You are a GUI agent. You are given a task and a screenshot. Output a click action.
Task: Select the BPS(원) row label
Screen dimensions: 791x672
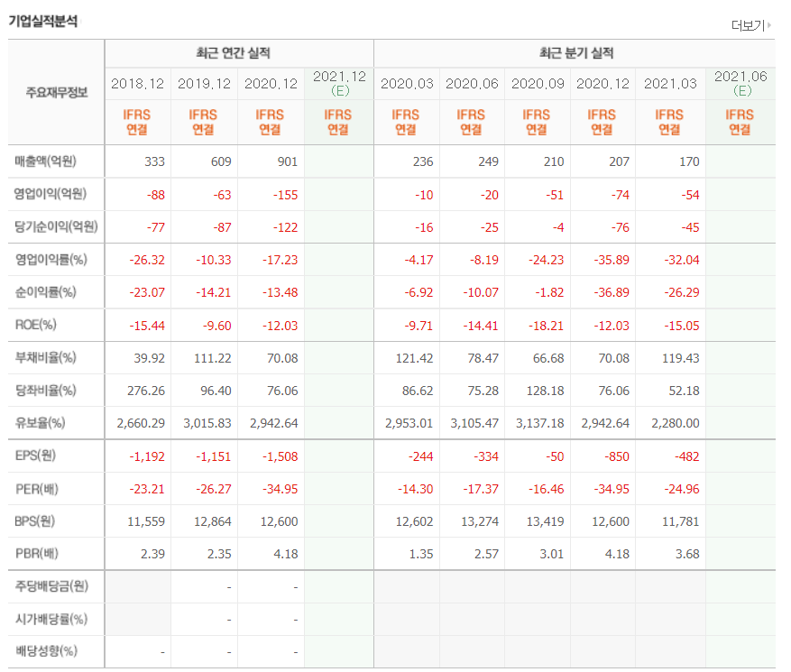click(35, 521)
